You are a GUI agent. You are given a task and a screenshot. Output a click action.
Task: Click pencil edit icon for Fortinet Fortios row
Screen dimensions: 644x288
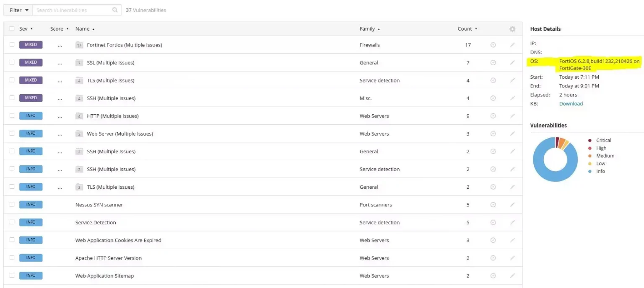pyautogui.click(x=512, y=45)
